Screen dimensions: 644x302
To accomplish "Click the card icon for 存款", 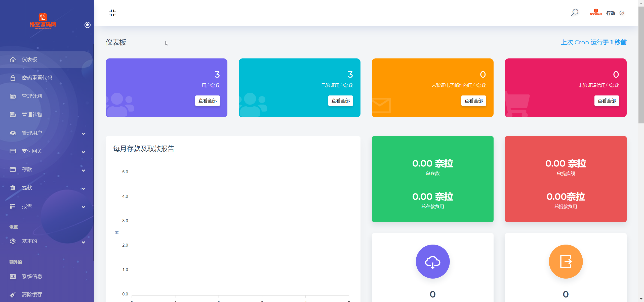I will [13, 170].
